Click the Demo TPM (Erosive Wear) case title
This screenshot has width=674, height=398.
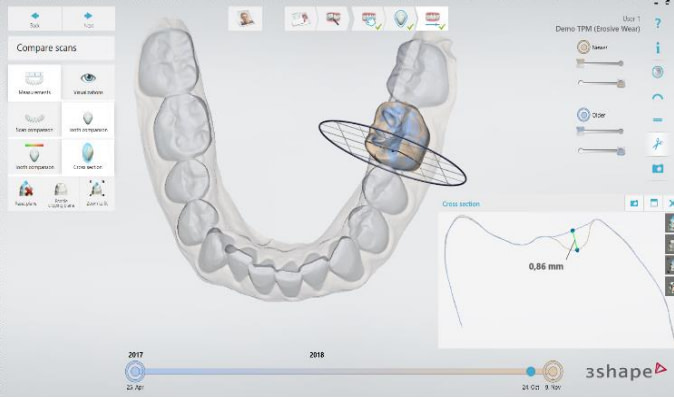(597, 29)
